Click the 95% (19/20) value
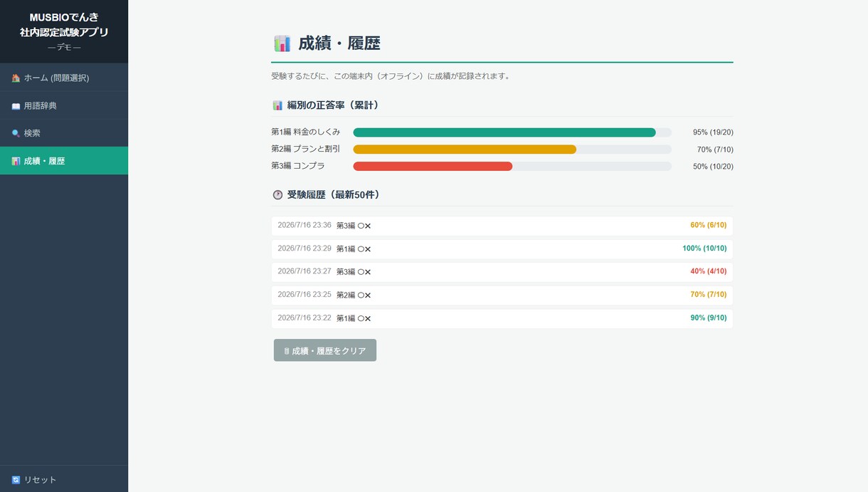 (713, 132)
